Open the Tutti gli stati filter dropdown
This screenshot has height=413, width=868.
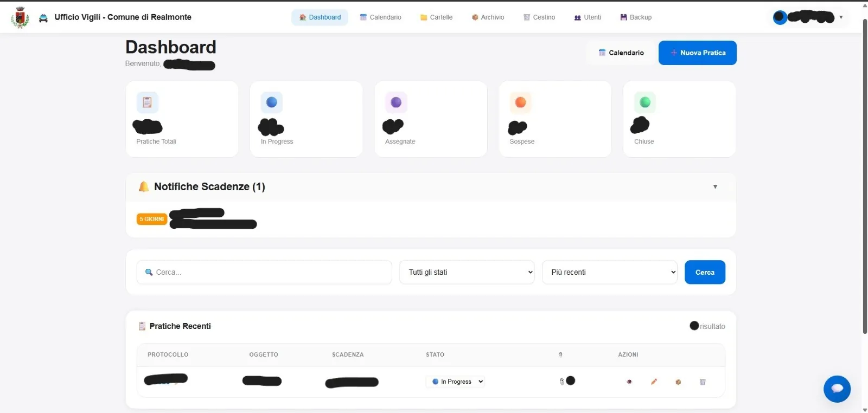point(467,272)
